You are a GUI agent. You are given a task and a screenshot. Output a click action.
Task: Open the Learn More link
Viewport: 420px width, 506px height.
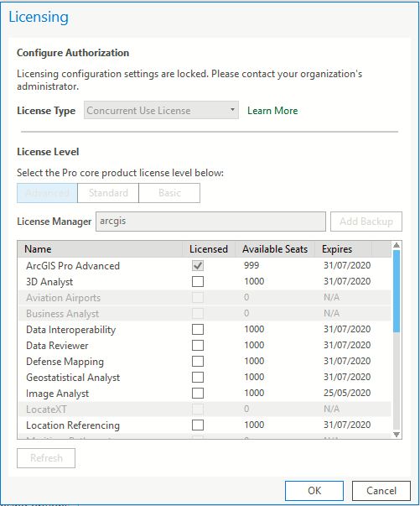point(272,111)
